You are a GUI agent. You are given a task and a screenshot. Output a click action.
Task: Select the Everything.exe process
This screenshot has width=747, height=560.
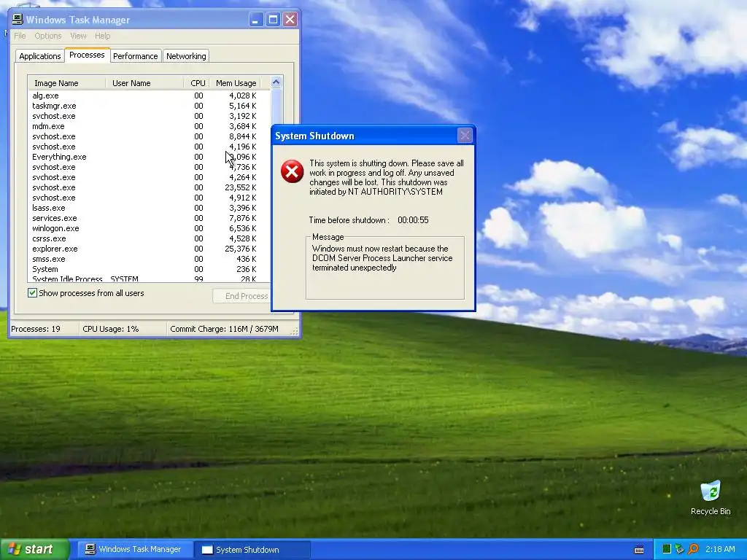click(149, 157)
